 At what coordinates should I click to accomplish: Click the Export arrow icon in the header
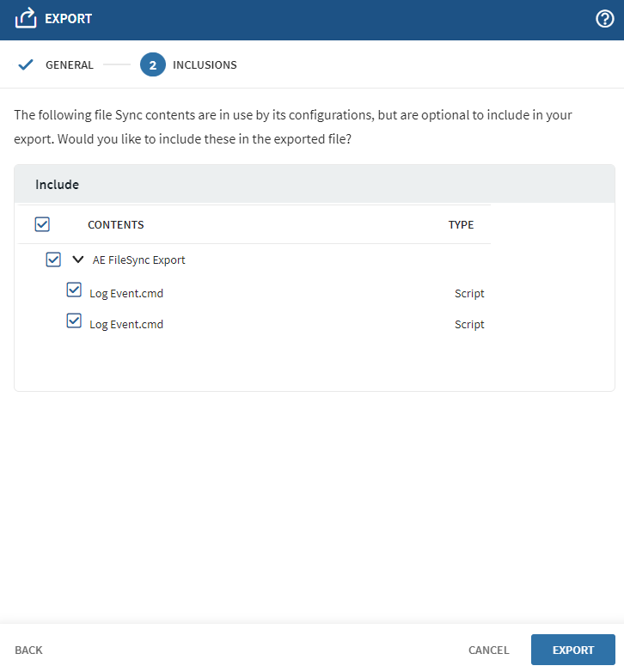(26, 18)
